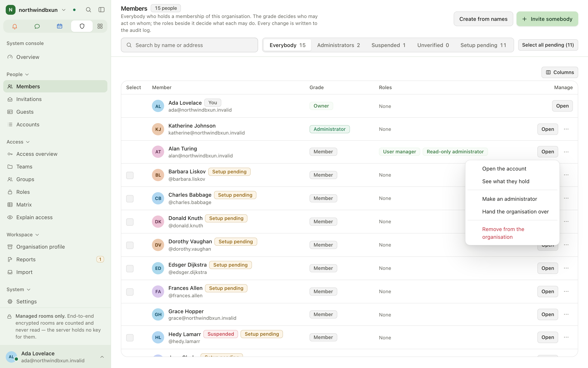The width and height of the screenshot is (588, 368).
Task: Choose Make an administrator from menu
Action: pos(512,199)
